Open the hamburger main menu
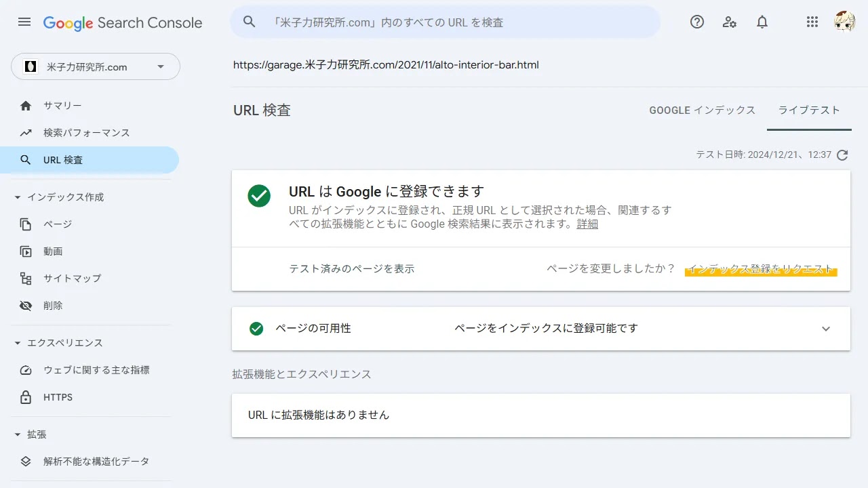The width and height of the screenshot is (868, 488). coord(24,22)
